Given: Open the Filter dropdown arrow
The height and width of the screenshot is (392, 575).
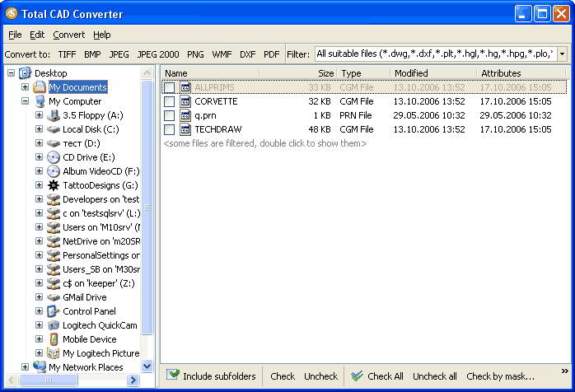Looking at the screenshot, I should (x=562, y=54).
